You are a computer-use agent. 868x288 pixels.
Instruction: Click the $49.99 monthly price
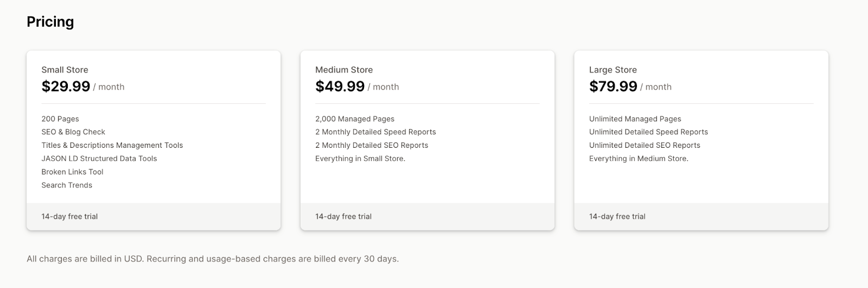coord(340,86)
